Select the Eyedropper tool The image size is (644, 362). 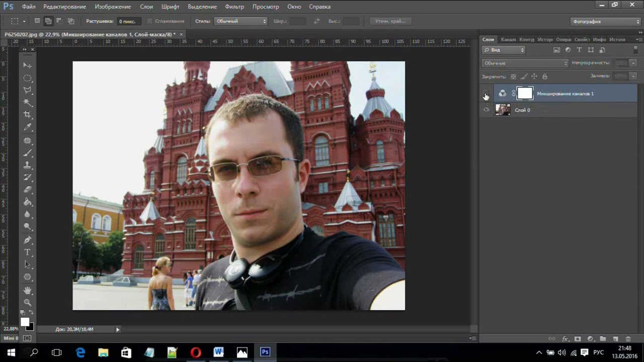[x=28, y=128]
